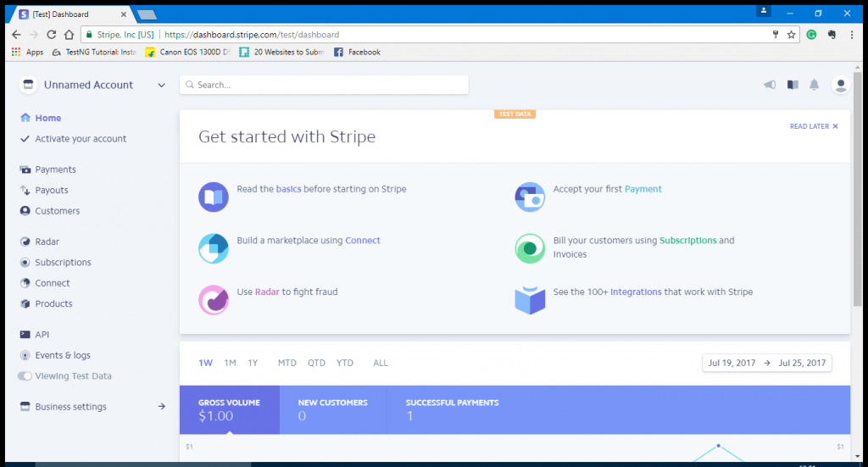The image size is (868, 467).
Task: Select the QTD time range
Action: [x=317, y=363]
